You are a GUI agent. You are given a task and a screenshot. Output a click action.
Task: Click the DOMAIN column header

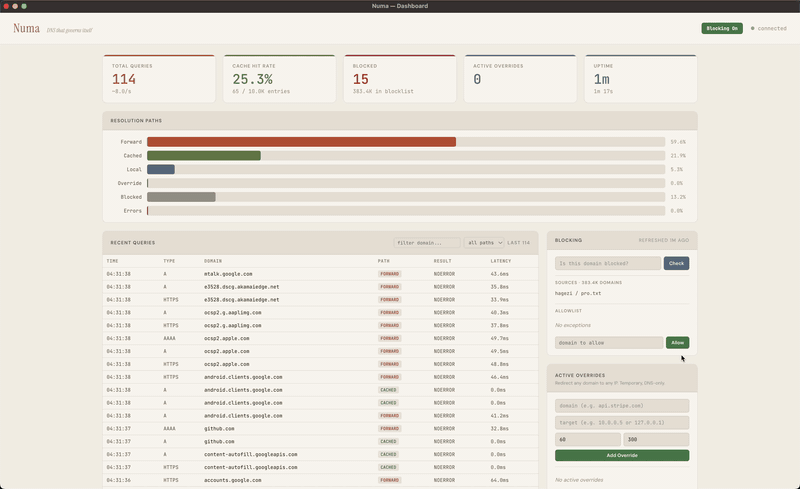click(213, 261)
